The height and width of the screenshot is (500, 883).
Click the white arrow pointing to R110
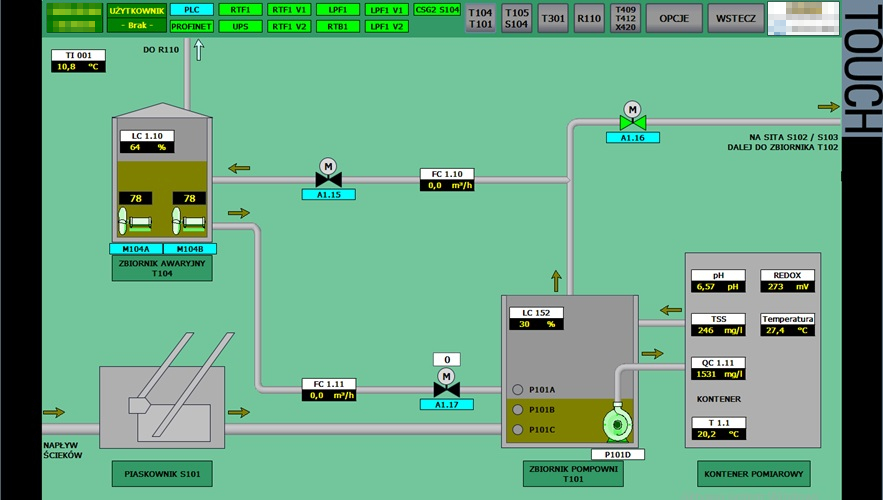coord(199,49)
